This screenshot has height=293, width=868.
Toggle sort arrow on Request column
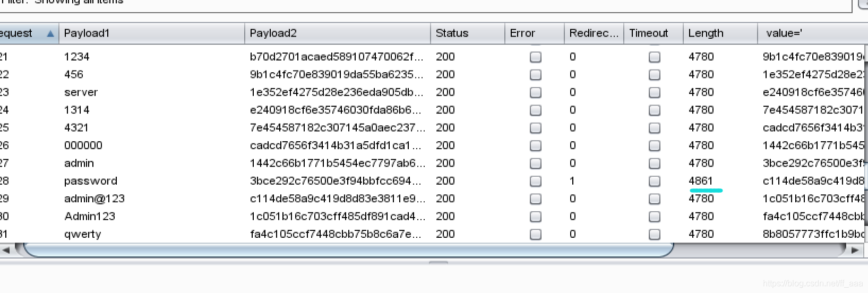50,33
